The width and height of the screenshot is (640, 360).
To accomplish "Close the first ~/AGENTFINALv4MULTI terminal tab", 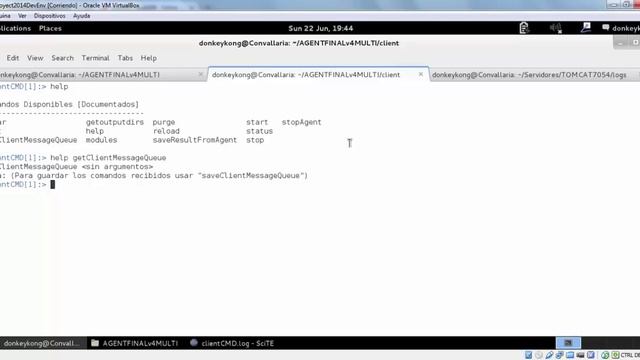I will click(200, 74).
